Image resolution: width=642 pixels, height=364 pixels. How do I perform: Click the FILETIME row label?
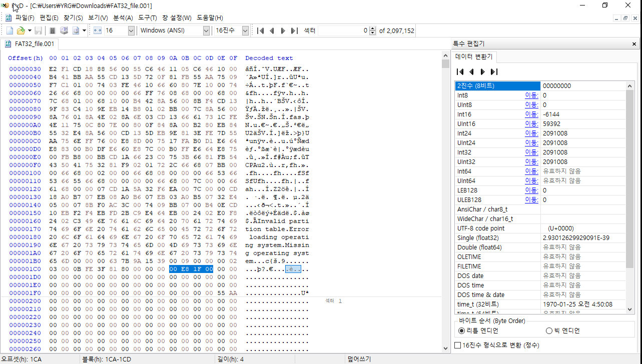click(x=469, y=266)
